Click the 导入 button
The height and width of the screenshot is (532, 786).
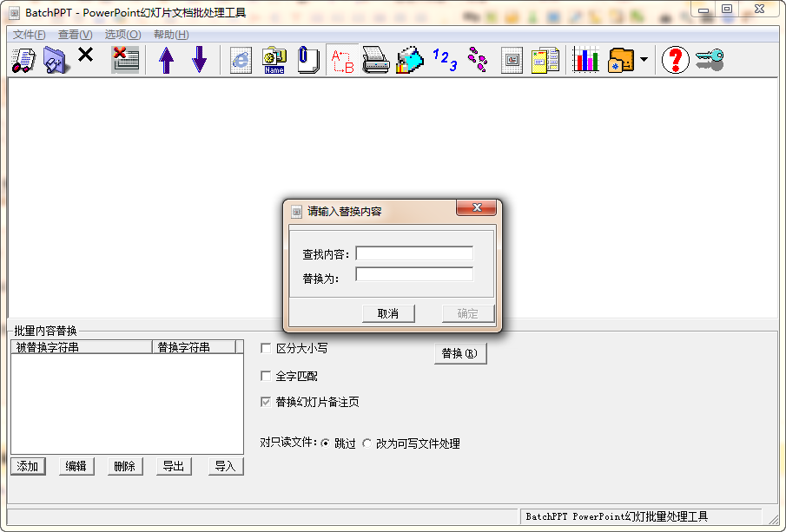(226, 466)
